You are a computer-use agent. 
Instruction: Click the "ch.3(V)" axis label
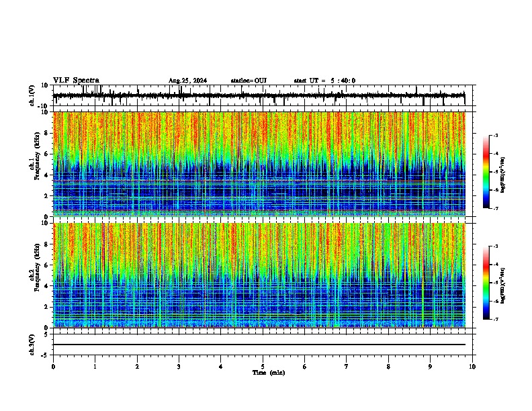point(32,345)
